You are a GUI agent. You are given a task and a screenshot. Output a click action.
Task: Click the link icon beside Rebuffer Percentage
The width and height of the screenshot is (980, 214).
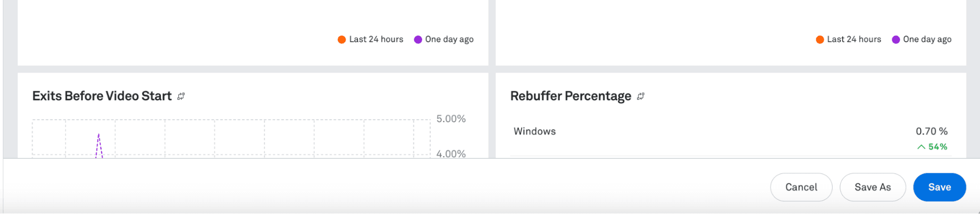pos(640,96)
